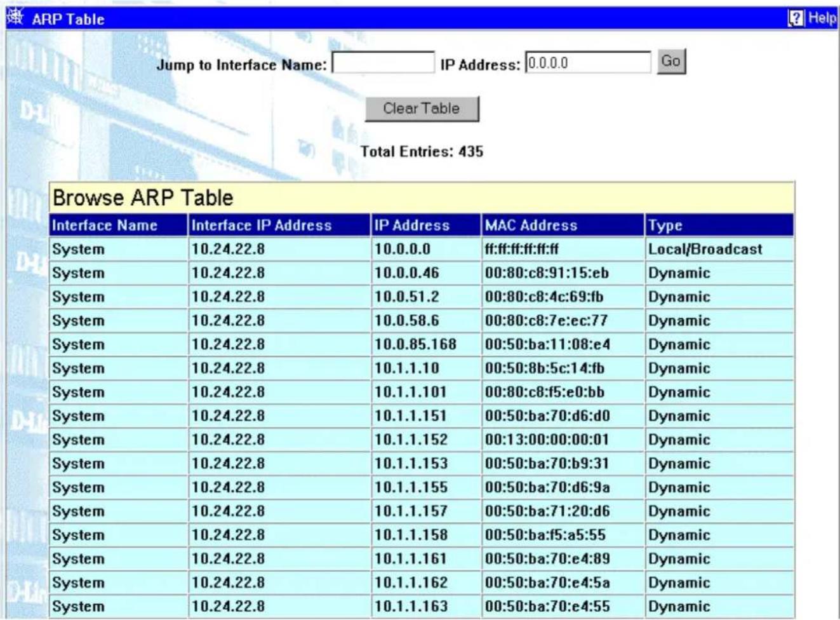The height and width of the screenshot is (620, 840).
Task: Click the Go button
Action: (x=671, y=62)
